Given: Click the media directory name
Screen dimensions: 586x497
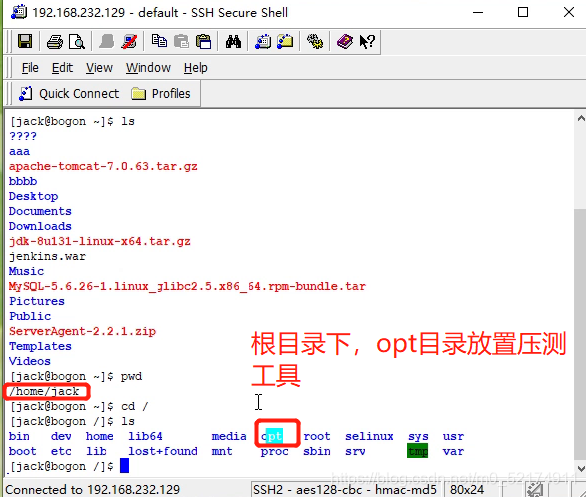Looking at the screenshot, I should click(x=229, y=436).
